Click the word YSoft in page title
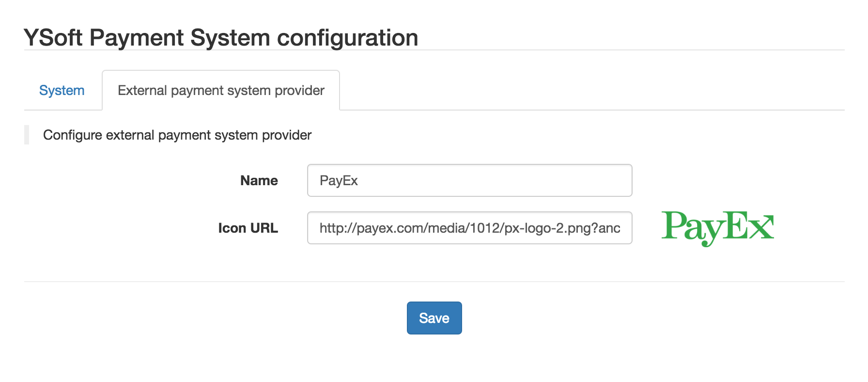The image size is (868, 382). (53, 37)
